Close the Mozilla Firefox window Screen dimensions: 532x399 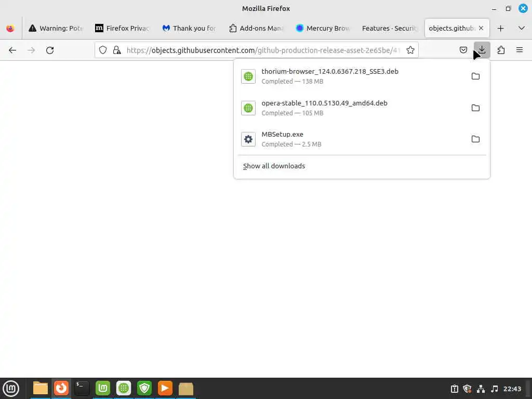523,8
